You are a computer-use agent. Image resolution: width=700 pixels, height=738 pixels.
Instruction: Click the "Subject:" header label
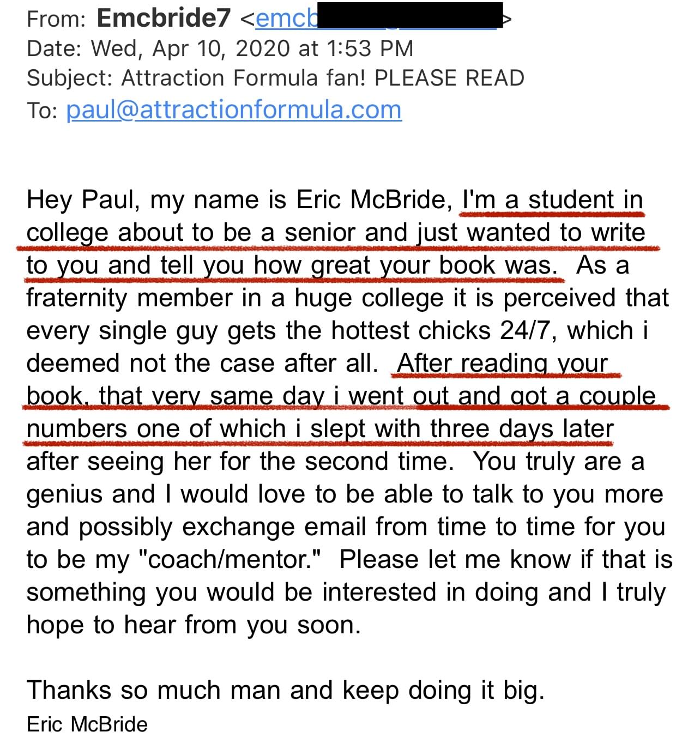(x=70, y=78)
